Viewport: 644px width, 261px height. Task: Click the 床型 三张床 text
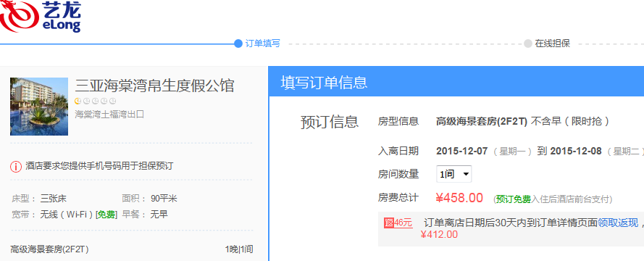pos(39,199)
